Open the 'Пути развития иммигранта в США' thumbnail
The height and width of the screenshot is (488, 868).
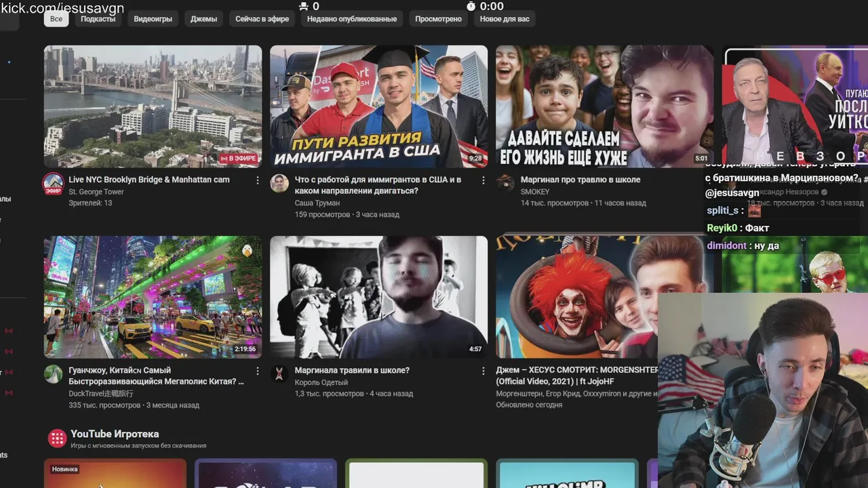pos(378,106)
